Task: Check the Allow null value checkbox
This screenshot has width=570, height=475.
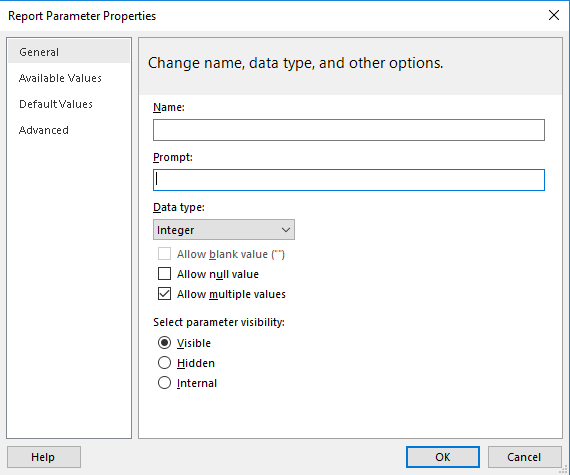Action: [164, 274]
